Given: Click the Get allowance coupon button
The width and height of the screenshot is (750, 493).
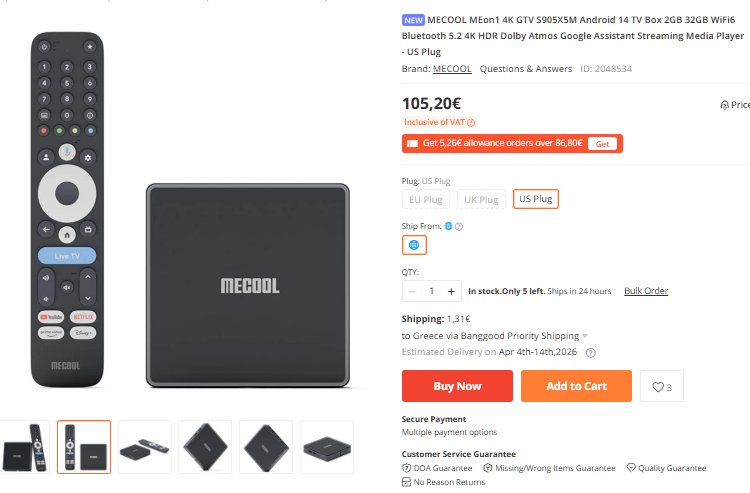Looking at the screenshot, I should [602, 143].
